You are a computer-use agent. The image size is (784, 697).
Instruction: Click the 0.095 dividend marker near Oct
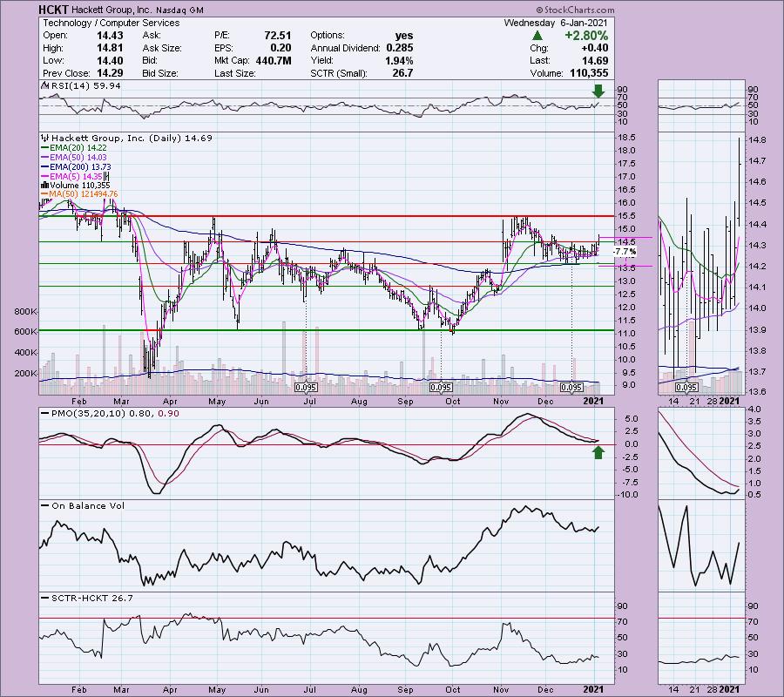441,388
